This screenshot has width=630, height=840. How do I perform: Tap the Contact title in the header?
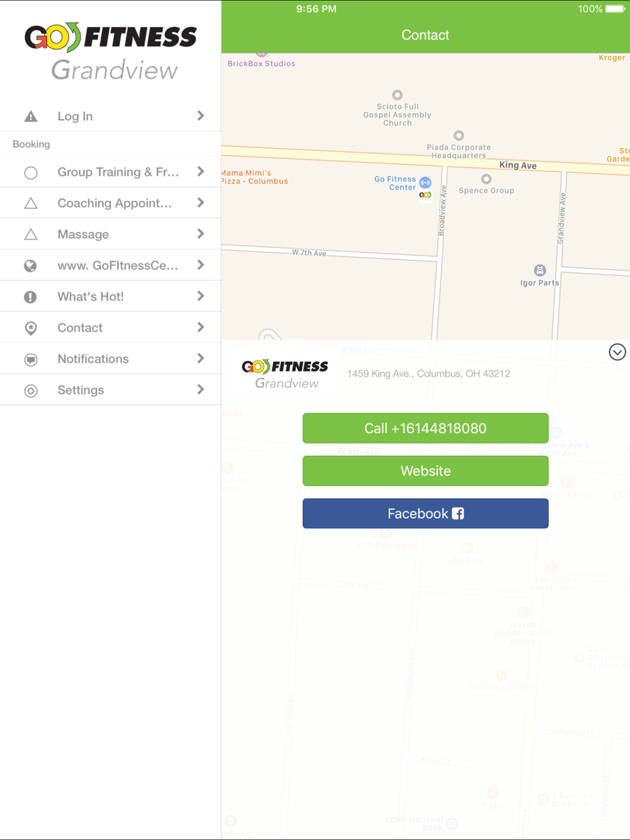pyautogui.click(x=425, y=35)
